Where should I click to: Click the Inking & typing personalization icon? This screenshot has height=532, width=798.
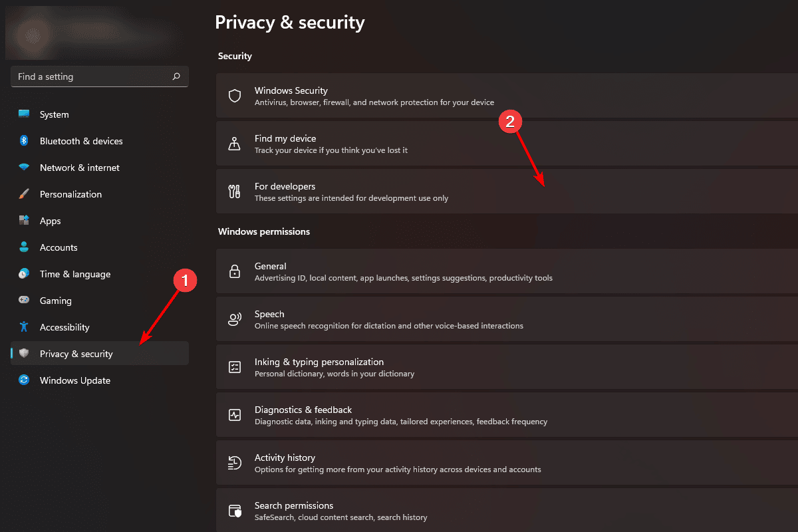click(234, 366)
